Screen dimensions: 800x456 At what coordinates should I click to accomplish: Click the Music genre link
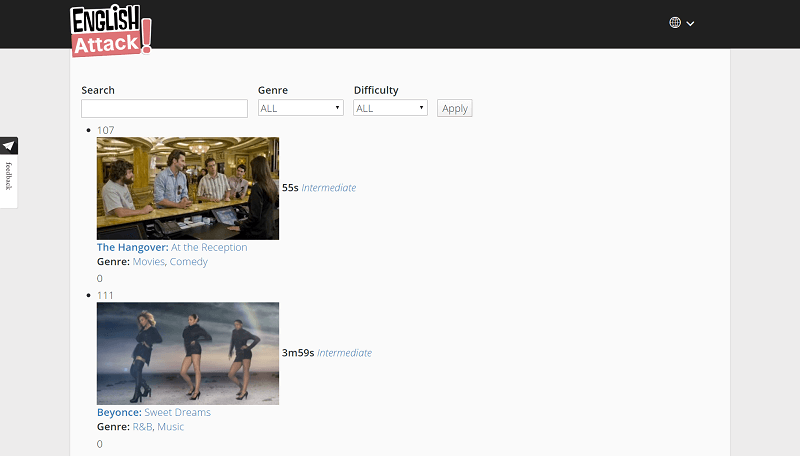click(x=170, y=427)
